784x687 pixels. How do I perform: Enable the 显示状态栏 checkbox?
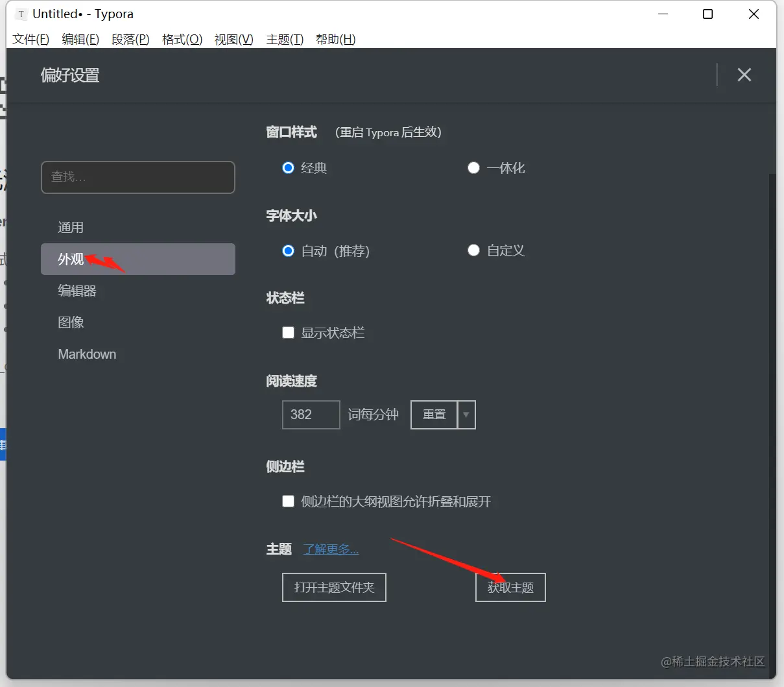(289, 333)
